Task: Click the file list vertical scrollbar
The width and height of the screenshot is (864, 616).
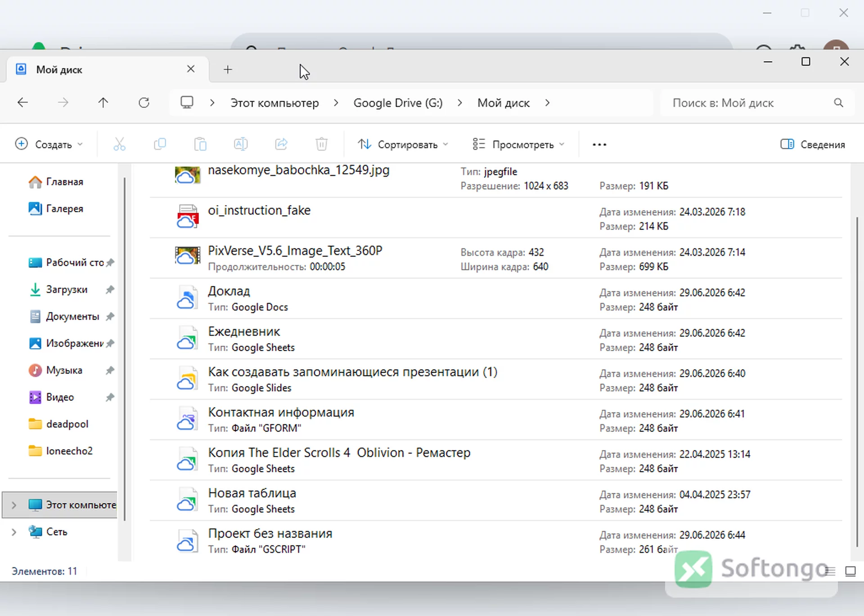Action: coord(856,382)
